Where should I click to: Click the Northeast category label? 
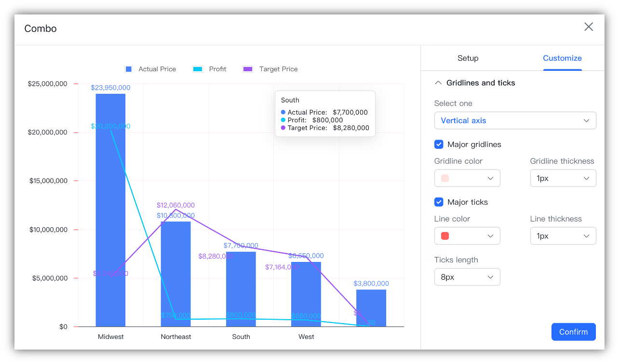[175, 337]
